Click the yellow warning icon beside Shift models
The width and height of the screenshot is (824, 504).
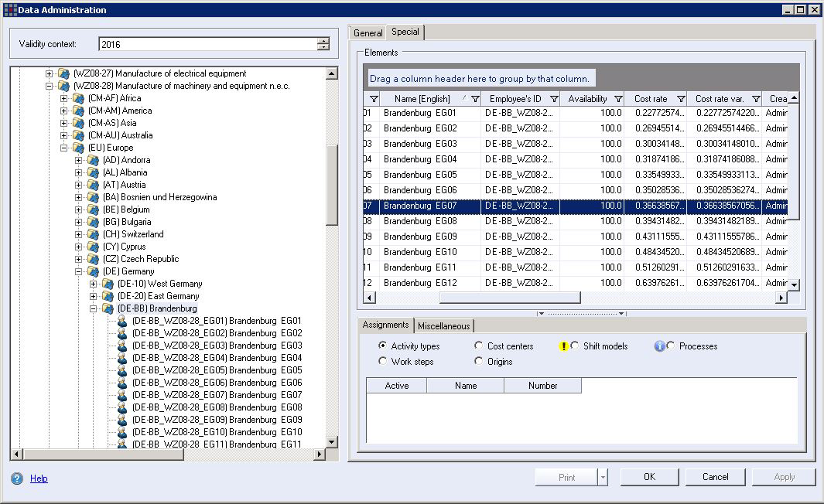click(564, 346)
